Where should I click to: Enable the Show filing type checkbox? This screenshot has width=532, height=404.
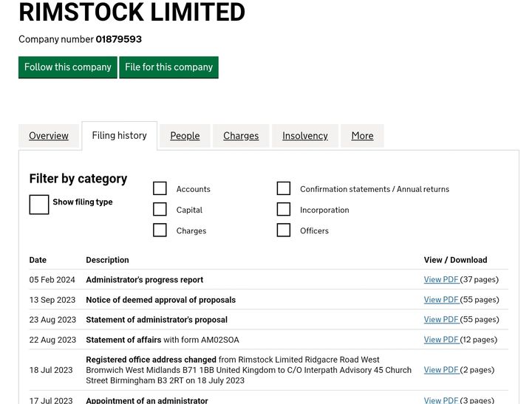(x=39, y=204)
